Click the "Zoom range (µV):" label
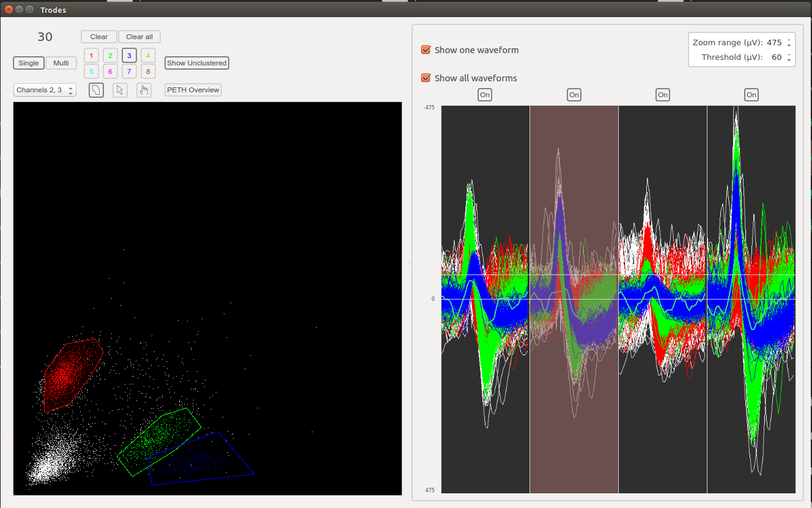The image size is (812, 508). click(728, 43)
